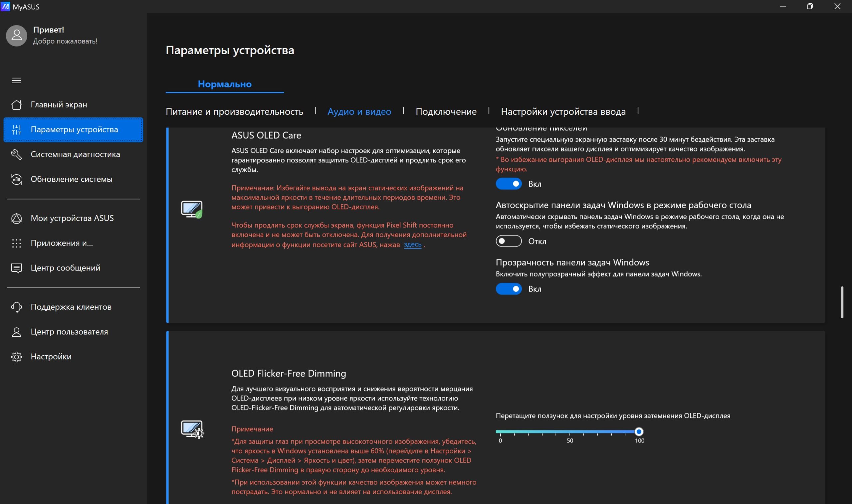Follow the здесь link about Pixel Shift

click(x=412, y=245)
